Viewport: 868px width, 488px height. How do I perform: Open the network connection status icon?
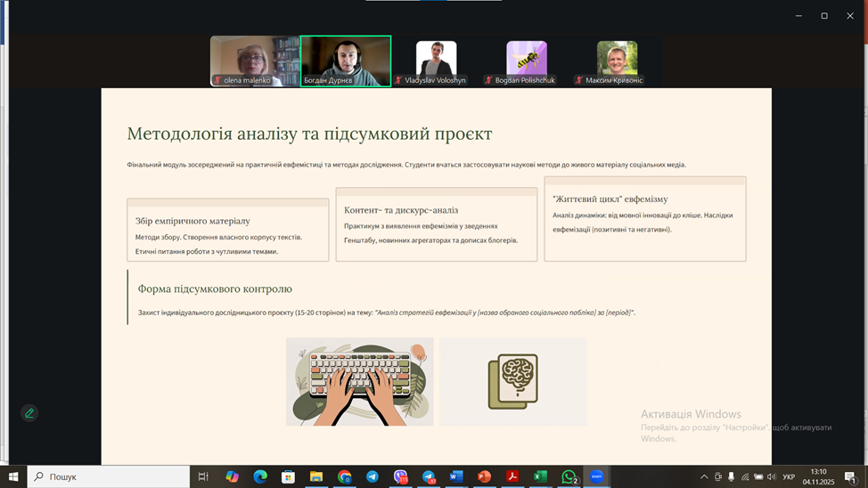tap(745, 477)
